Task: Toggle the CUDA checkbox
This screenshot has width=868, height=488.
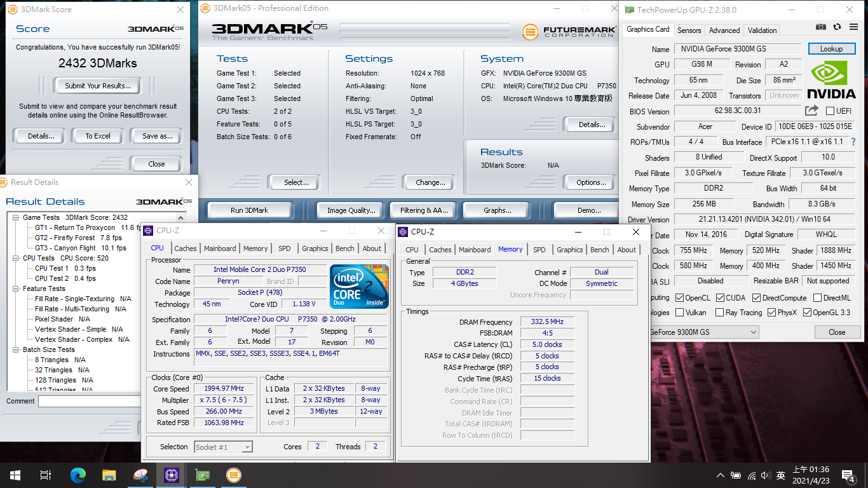Action: 721,297
